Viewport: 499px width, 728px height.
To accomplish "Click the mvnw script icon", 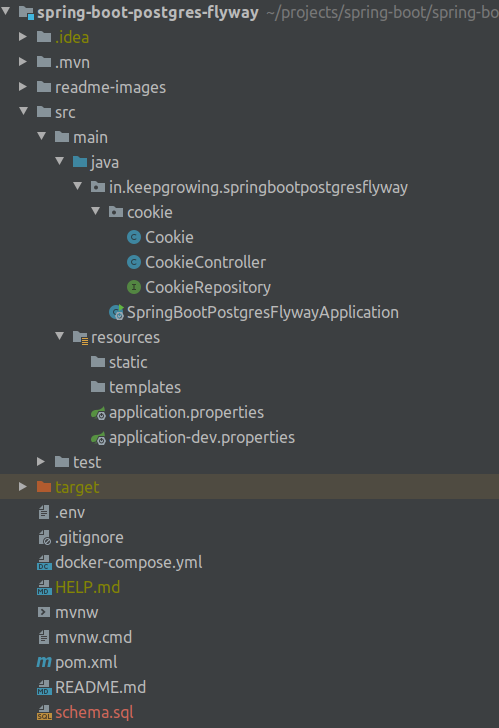I will pos(44,612).
